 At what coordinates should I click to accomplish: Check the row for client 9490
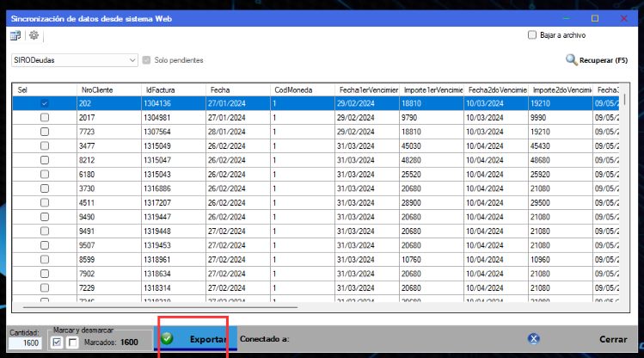coord(45,217)
